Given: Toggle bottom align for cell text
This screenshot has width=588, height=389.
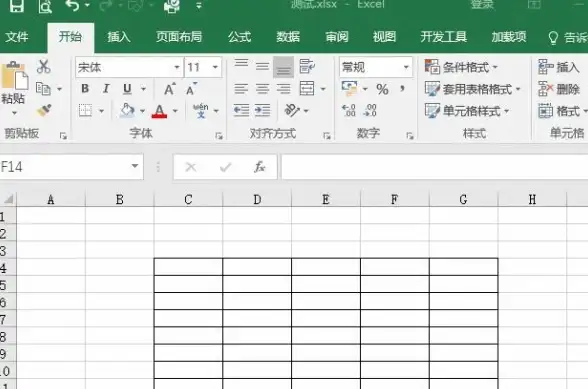Looking at the screenshot, I should pyautogui.click(x=284, y=68).
